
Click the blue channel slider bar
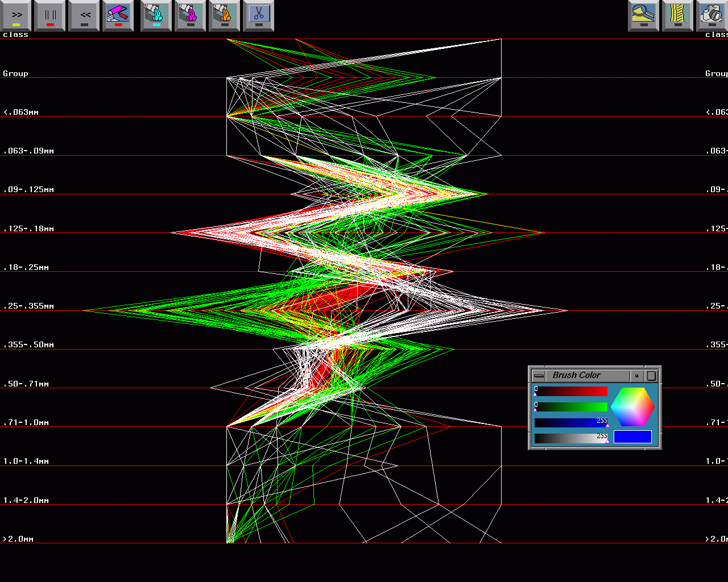click(571, 423)
